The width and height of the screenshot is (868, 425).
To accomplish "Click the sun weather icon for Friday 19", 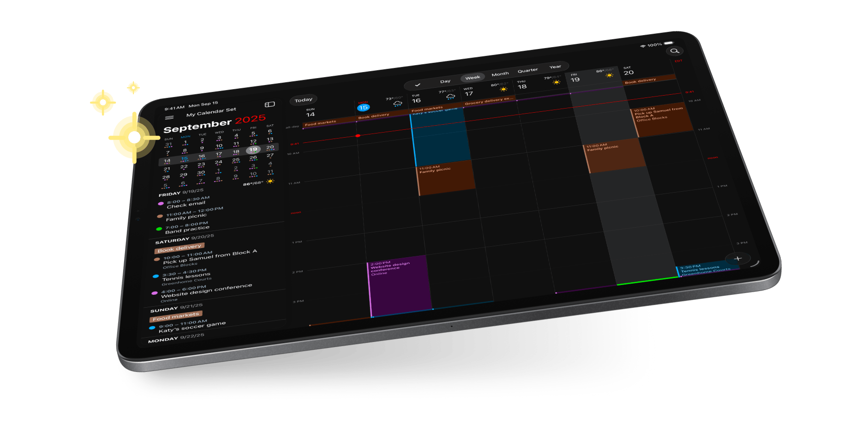I will [x=609, y=75].
